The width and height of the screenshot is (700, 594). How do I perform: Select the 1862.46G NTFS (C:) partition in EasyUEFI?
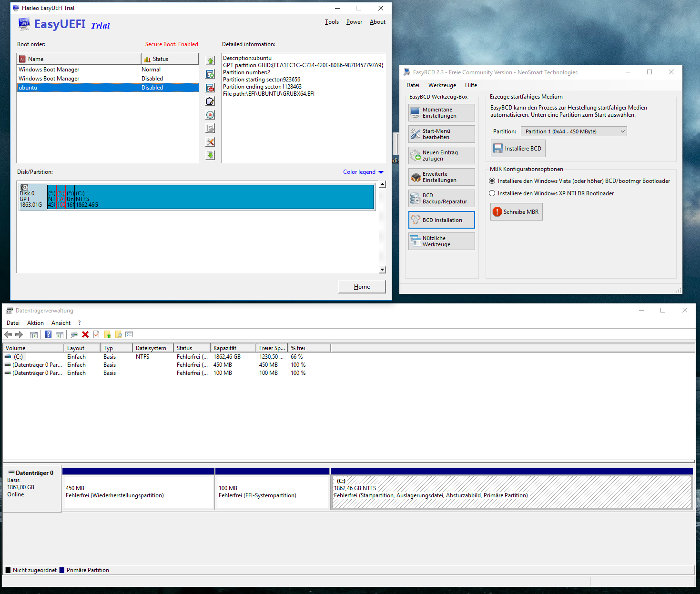click(224, 197)
